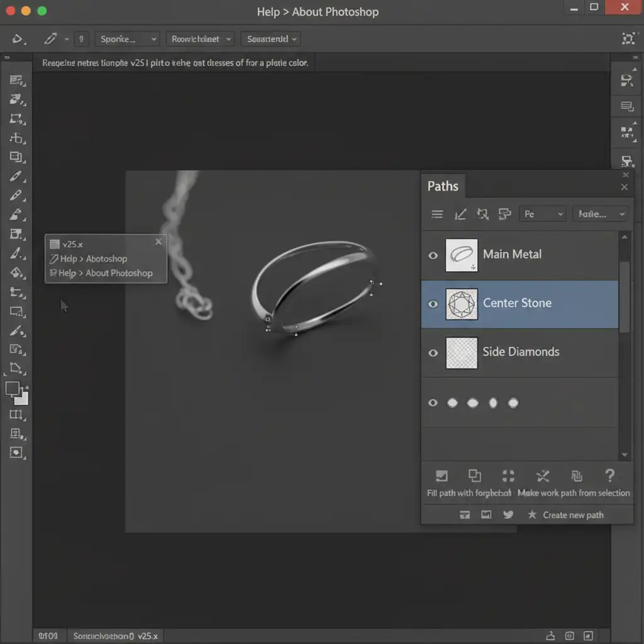Click the question mark help icon
The width and height of the screenshot is (644, 644).
tap(609, 475)
